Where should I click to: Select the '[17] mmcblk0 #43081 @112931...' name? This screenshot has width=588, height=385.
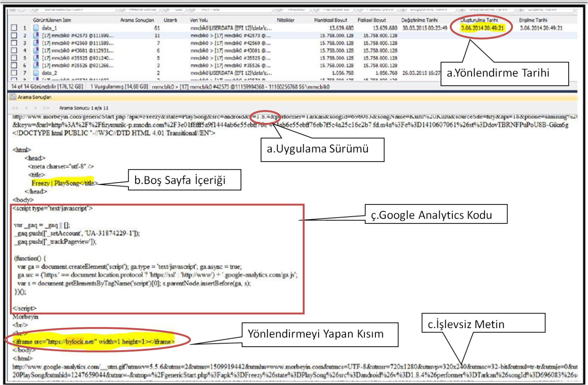click(78, 51)
